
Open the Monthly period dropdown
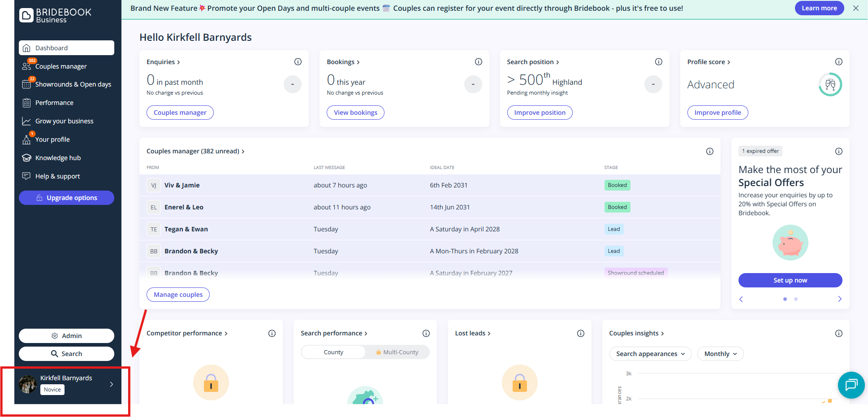coord(720,354)
